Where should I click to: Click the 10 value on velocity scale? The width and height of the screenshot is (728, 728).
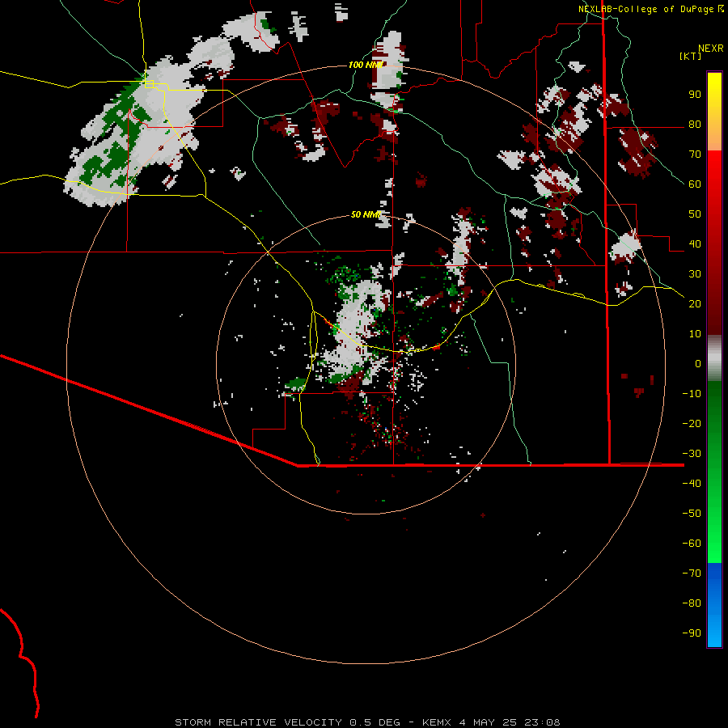695,334
